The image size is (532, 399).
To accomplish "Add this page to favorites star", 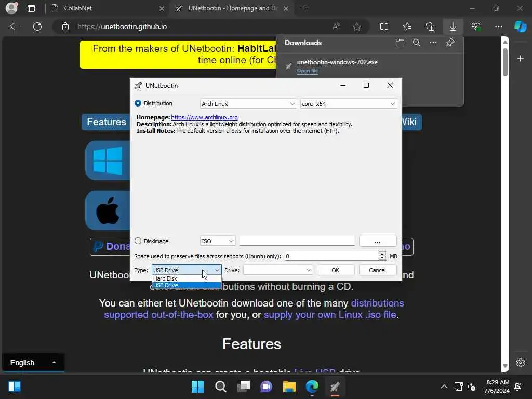I will [356, 26].
